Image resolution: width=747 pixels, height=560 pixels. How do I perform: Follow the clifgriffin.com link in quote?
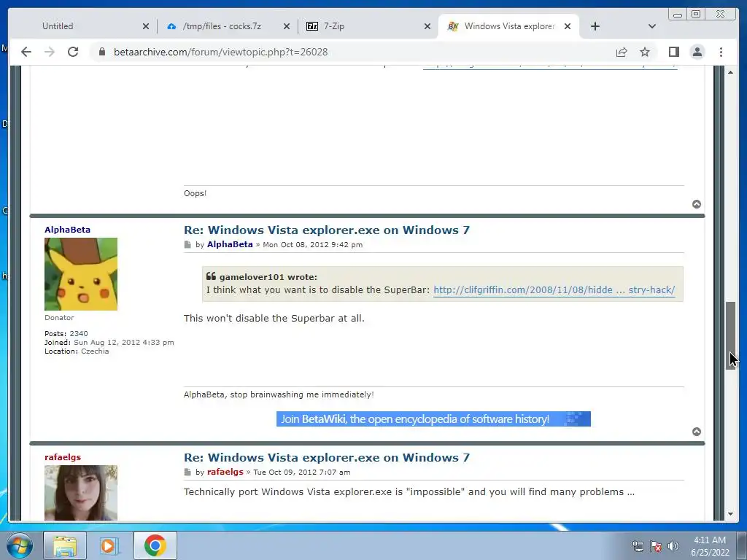(554, 290)
